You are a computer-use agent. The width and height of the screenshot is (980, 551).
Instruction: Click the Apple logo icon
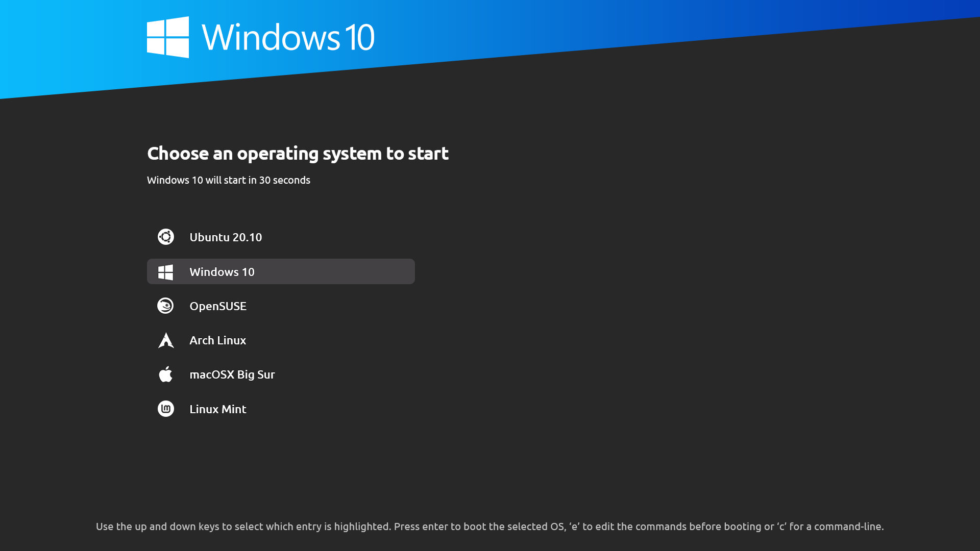point(165,374)
